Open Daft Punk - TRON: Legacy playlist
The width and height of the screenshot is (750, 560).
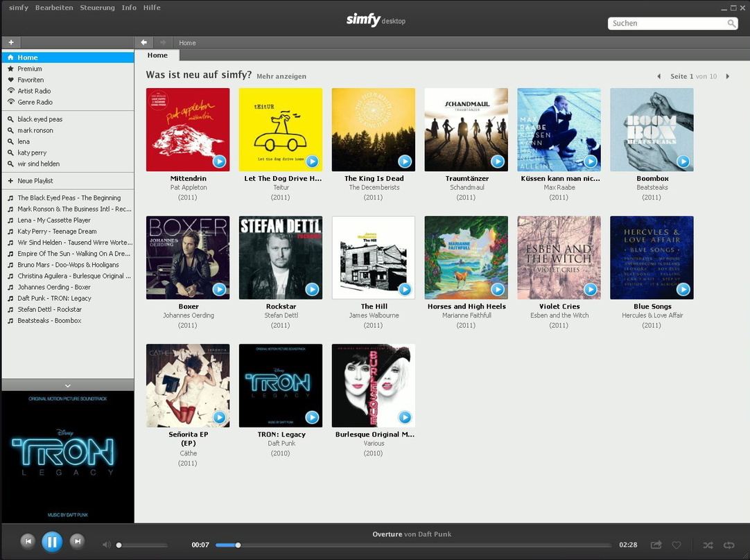(x=68, y=299)
